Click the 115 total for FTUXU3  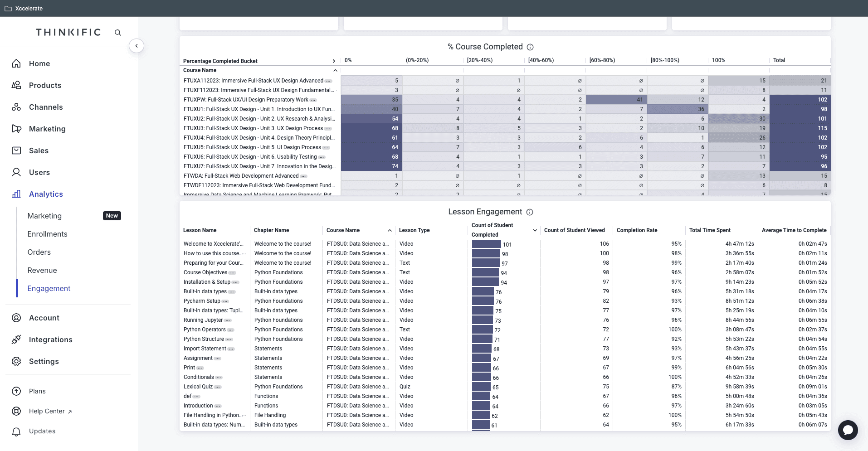(x=800, y=128)
